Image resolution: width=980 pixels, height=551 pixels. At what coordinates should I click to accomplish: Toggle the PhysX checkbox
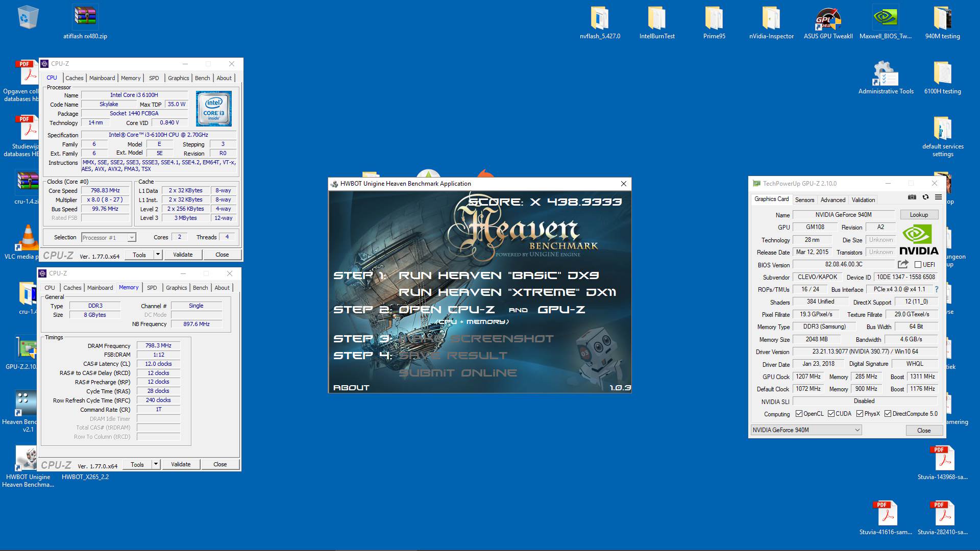(860, 414)
